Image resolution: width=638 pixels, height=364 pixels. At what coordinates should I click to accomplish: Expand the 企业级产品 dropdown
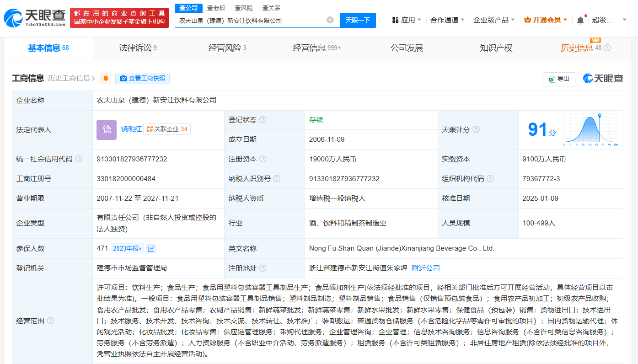(x=494, y=20)
